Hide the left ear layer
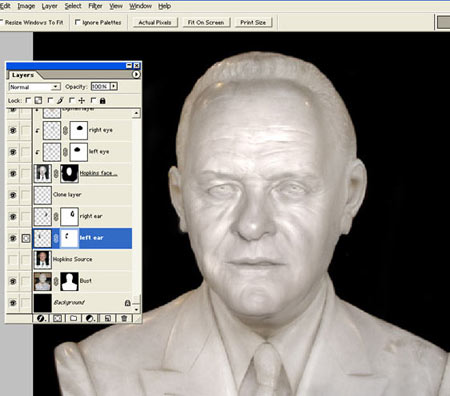This screenshot has height=396, width=450. (x=13, y=238)
